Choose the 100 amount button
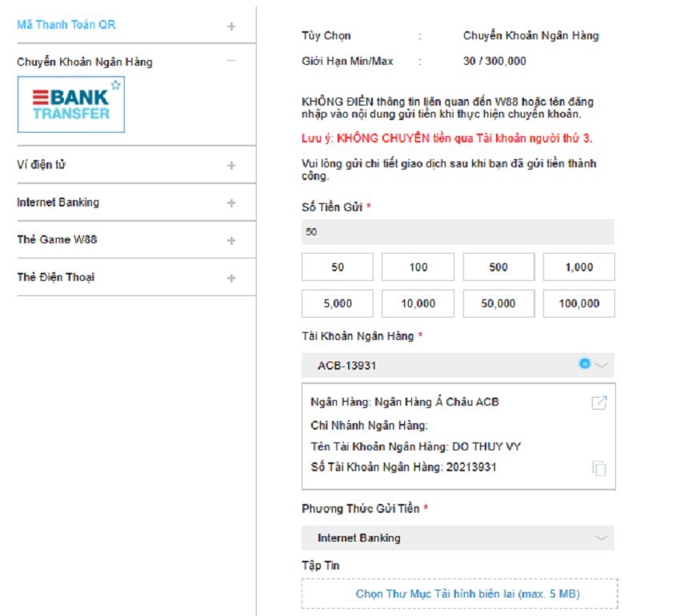This screenshot has height=616, width=680. 418,267
